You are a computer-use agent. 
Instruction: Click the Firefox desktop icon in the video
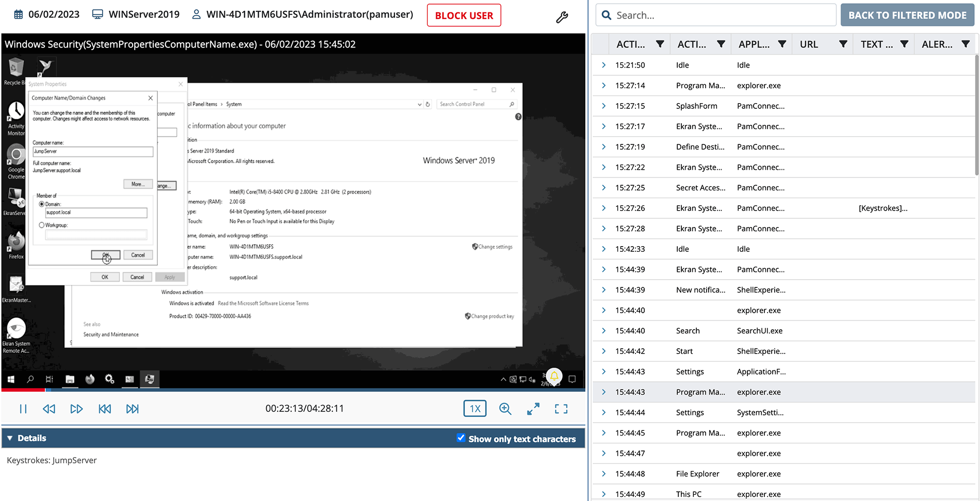(x=16, y=246)
